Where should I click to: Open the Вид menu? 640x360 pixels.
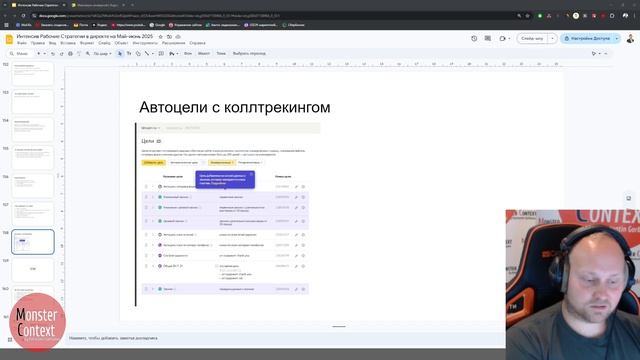tap(53, 43)
